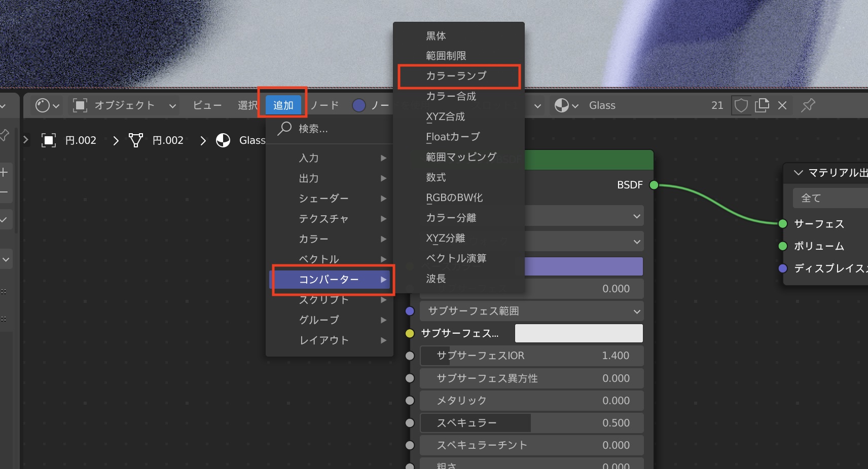868x469 pixels.
Task: Click the BSDF output socket
Action: (654, 185)
